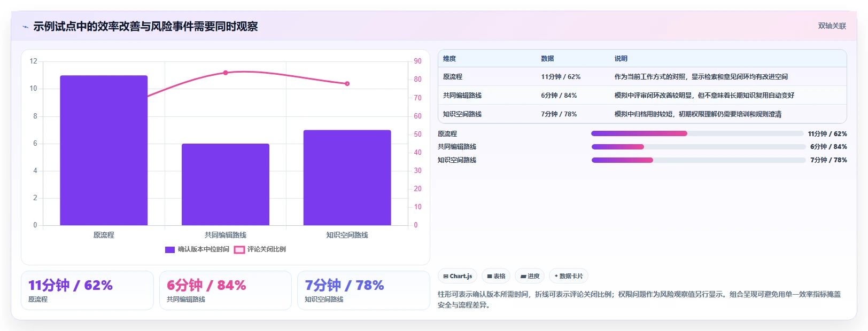Click the line point above the 知识空间路线 bar

[x=347, y=84]
